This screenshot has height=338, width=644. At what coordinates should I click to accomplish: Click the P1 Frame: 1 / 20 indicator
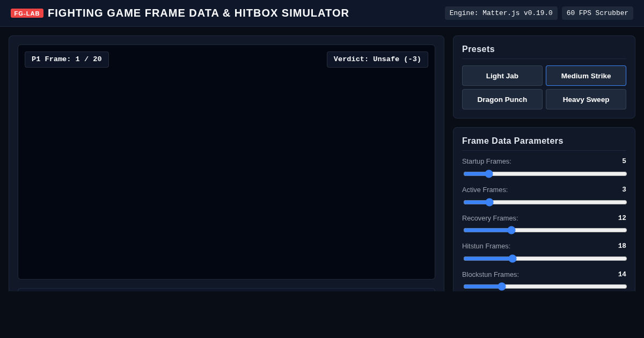[x=67, y=60]
